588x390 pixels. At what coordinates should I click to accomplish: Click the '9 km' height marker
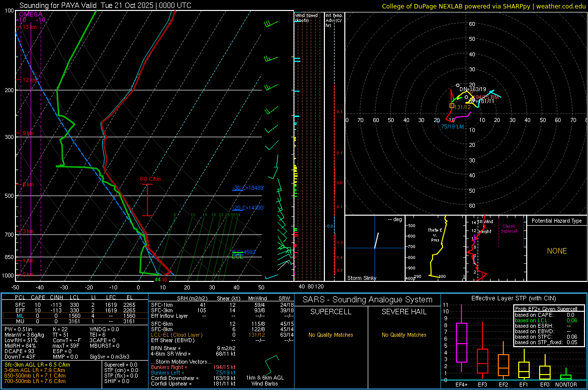pyautogui.click(x=28, y=133)
